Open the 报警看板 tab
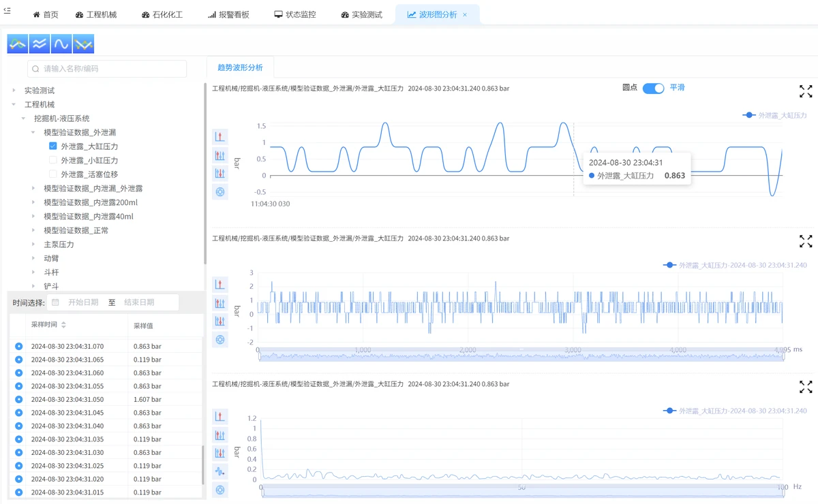Image resolution: width=818 pixels, height=504 pixels. [228, 15]
